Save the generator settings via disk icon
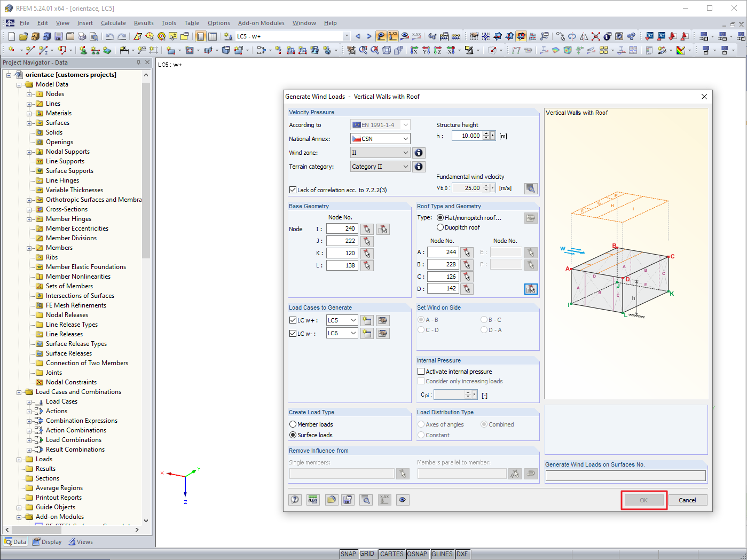 pyautogui.click(x=349, y=500)
